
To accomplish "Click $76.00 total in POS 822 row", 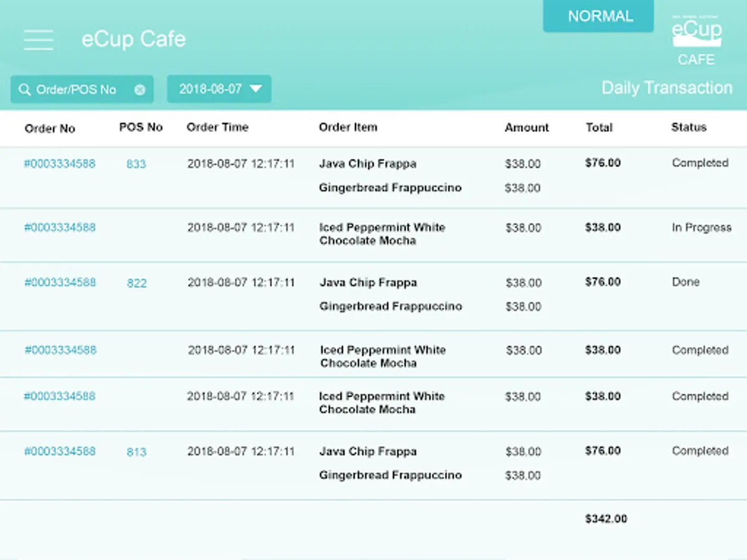I will pos(603,282).
